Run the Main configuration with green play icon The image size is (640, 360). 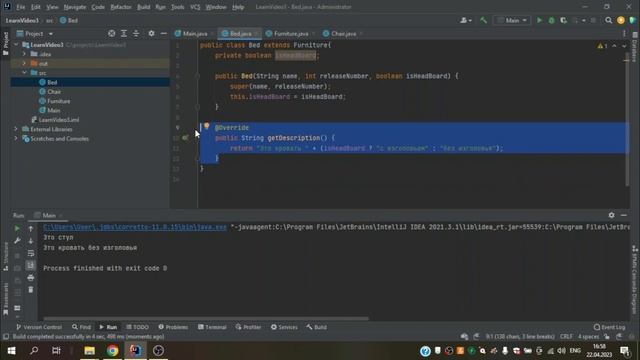point(539,20)
